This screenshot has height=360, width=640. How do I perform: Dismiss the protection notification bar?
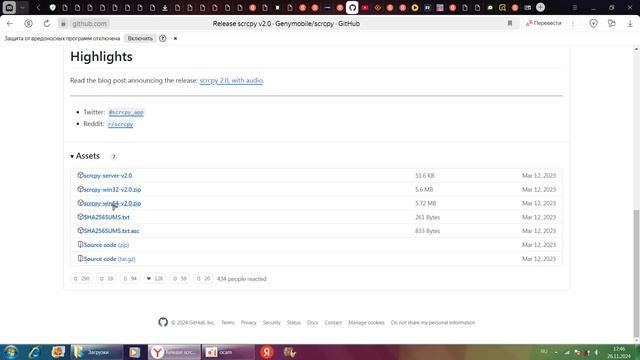point(176,38)
